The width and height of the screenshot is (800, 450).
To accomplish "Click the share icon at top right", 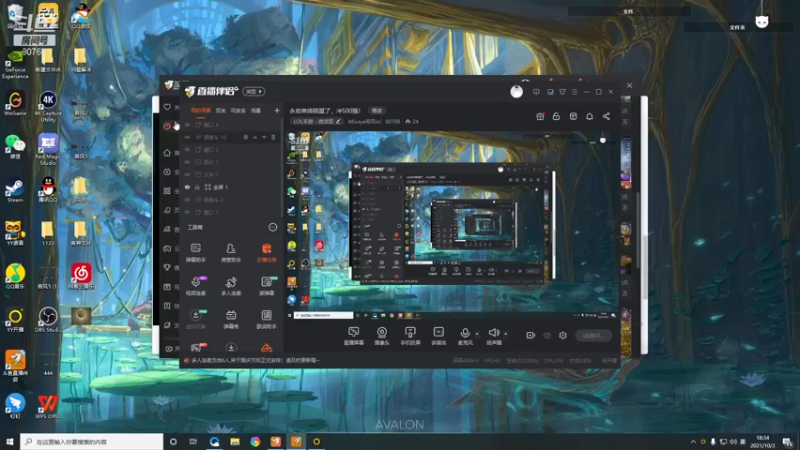I will [606, 116].
